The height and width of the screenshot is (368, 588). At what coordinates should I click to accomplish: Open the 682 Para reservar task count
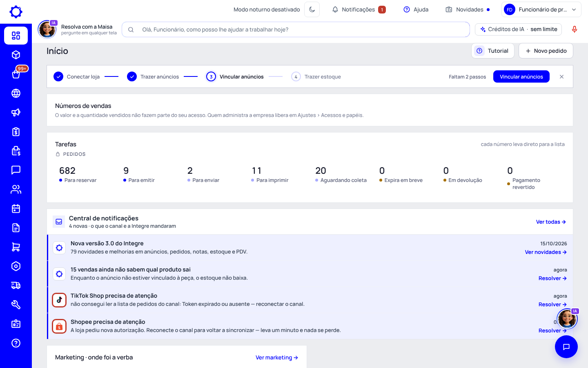click(x=78, y=174)
